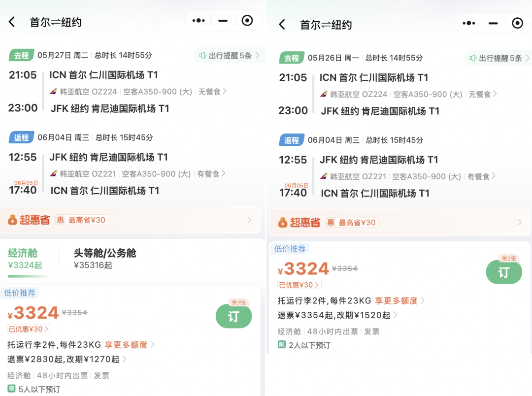Screen dimensions: 532x396
Task: Go back using right screen's back arrow
Action: 282,25
